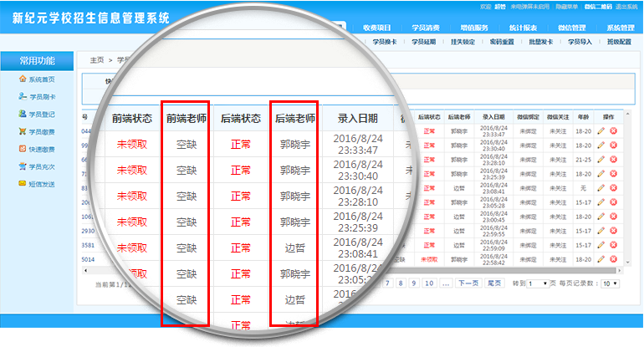This screenshot has width=644, height=347.
Task: Delete the record entered at 23:08:41
Action: [614, 188]
